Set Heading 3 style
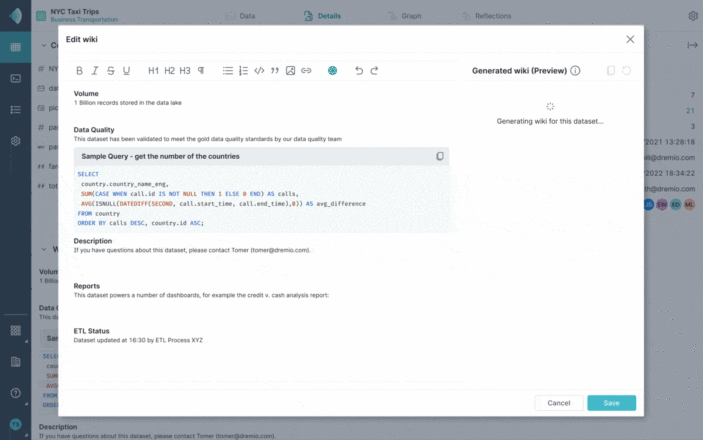703x440 pixels. pyautogui.click(x=185, y=71)
